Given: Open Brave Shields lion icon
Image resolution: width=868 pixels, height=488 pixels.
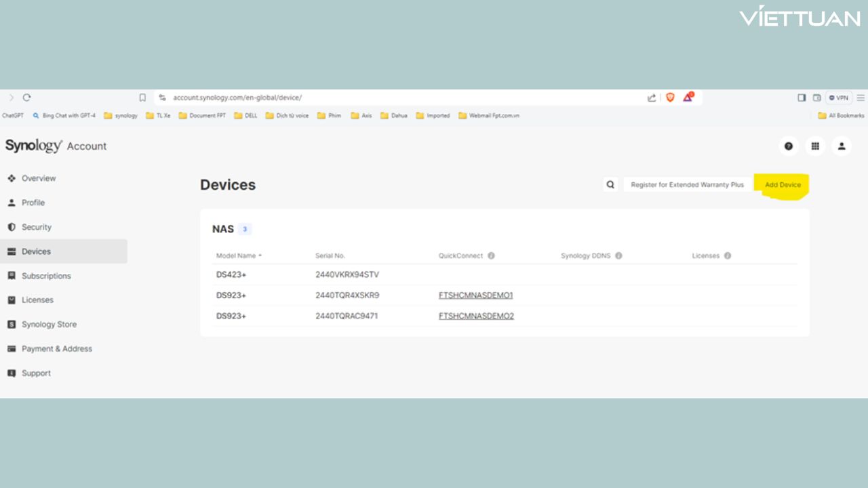Looking at the screenshot, I should [x=670, y=98].
